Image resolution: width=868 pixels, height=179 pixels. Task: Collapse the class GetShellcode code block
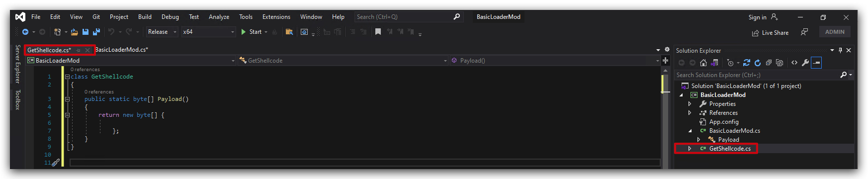pos(67,77)
